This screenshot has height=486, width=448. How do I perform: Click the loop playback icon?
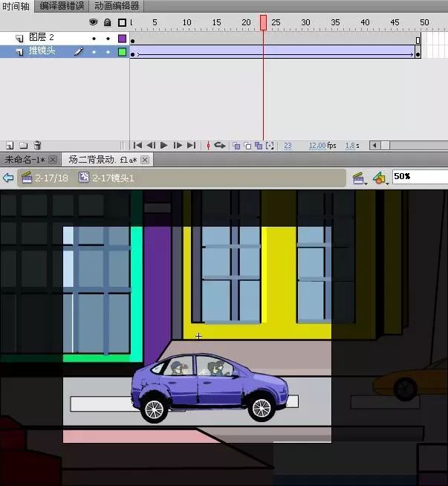click(220, 146)
